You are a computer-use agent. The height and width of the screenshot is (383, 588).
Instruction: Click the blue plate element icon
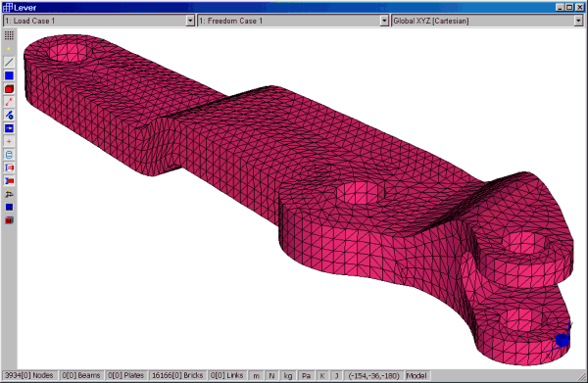(x=9, y=75)
